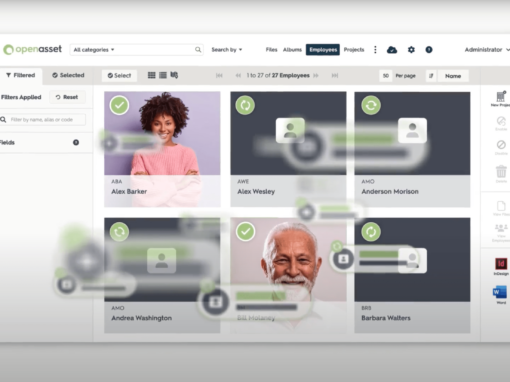Switch to list view

coord(163,75)
